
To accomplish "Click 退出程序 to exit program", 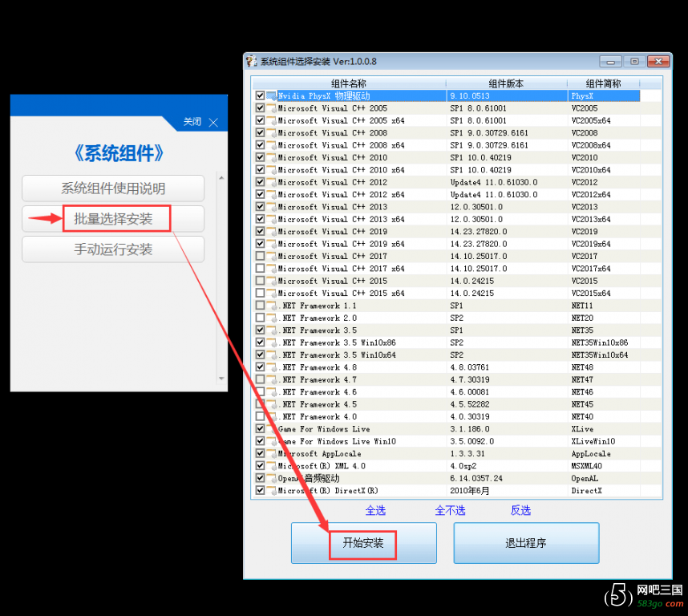I will click(x=526, y=543).
